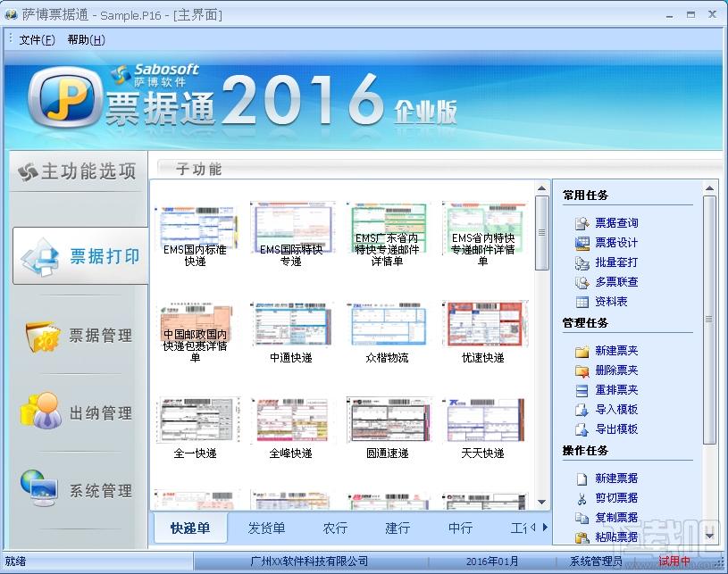Screen dimensions: 728x574
Task: Show earlier tabs with left tab arrow
Action: click(533, 527)
